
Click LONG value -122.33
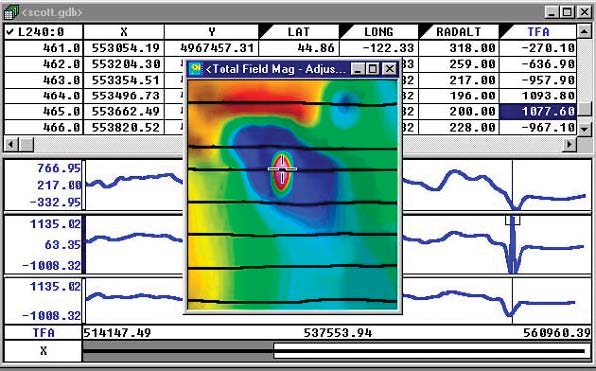coord(379,48)
